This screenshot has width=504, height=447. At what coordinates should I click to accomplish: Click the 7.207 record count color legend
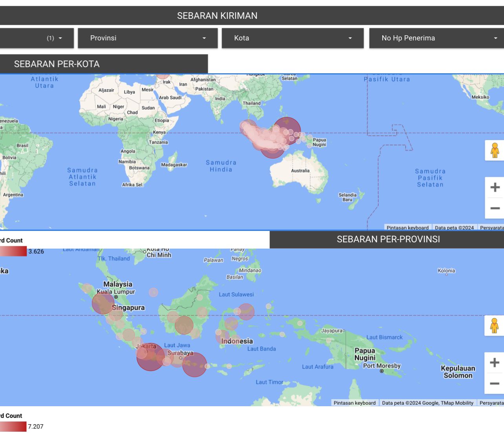[x=13, y=427]
